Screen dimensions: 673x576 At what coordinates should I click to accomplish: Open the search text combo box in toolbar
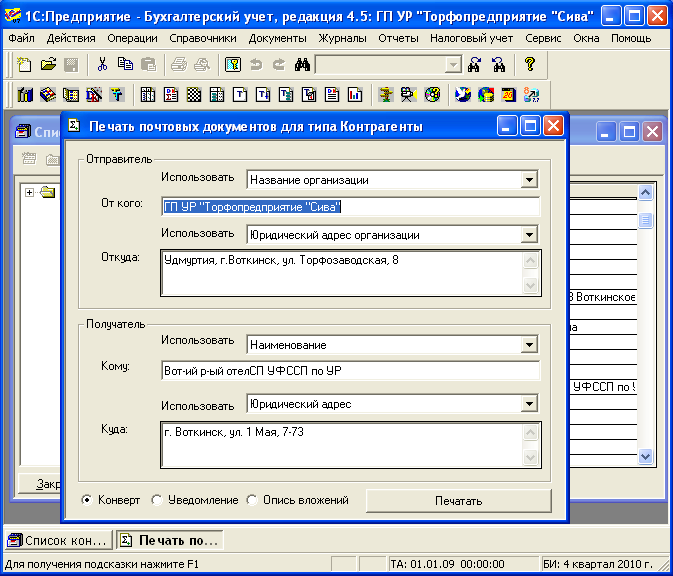pyautogui.click(x=388, y=65)
